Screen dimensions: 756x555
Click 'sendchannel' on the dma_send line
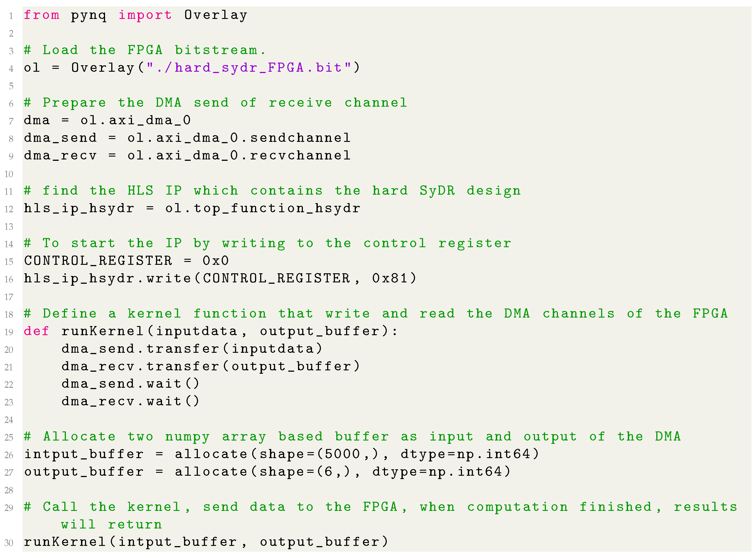300,138
